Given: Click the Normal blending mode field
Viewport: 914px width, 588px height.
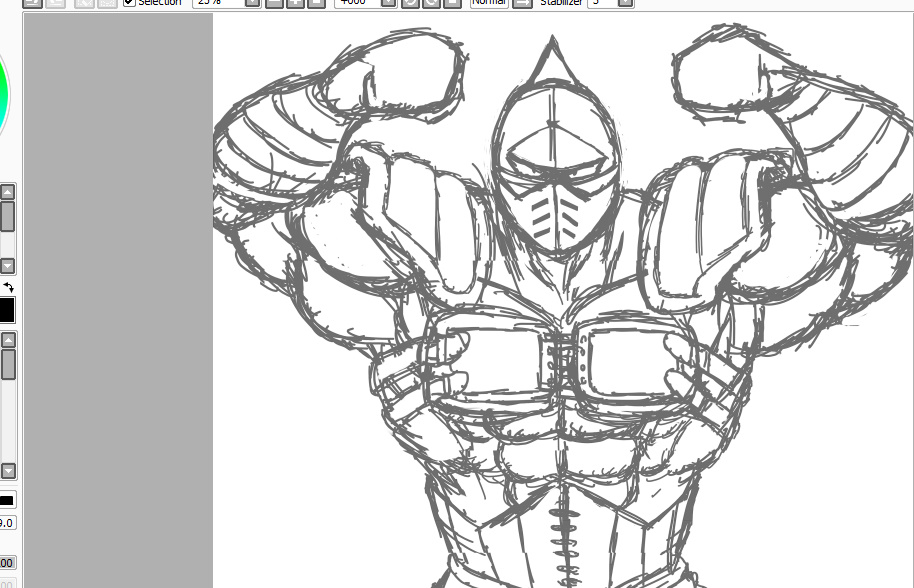Looking at the screenshot, I should [x=489, y=2].
